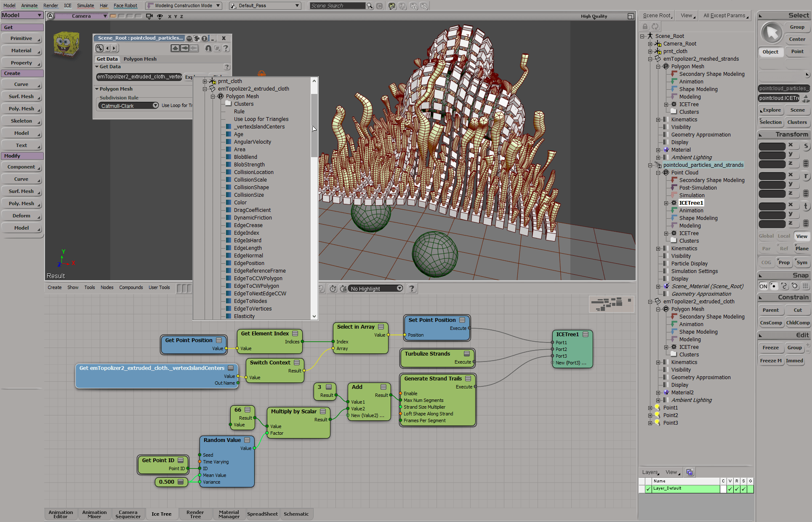This screenshot has height=522, width=812.
Task: Toggle the Layer_Default visibility checkmark
Action: pos(730,489)
